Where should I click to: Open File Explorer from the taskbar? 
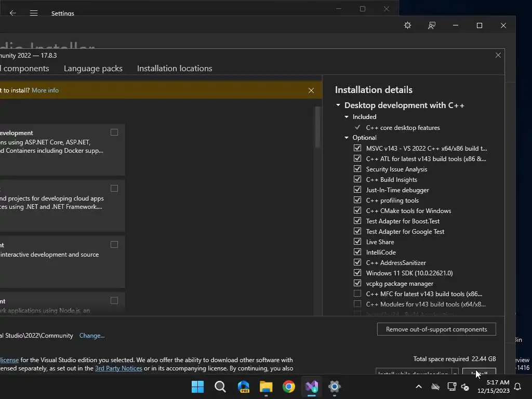(x=266, y=387)
